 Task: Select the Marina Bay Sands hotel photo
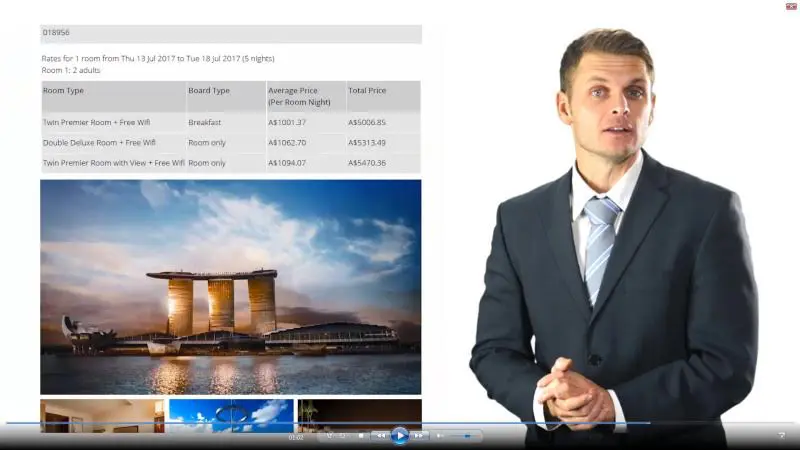pyautogui.click(x=230, y=287)
